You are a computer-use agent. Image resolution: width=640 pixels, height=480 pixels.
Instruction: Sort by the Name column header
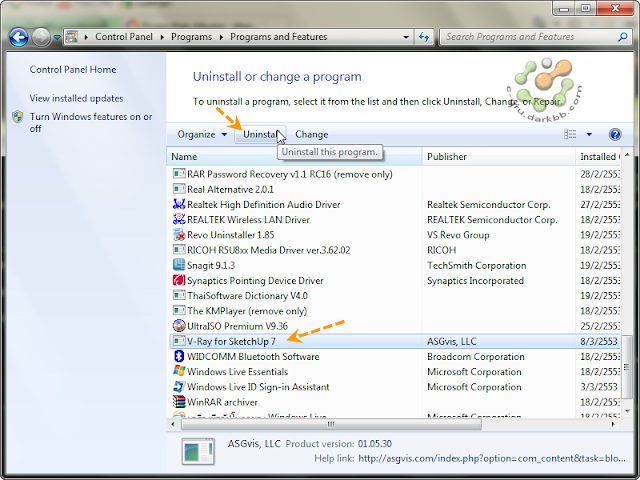click(294, 157)
